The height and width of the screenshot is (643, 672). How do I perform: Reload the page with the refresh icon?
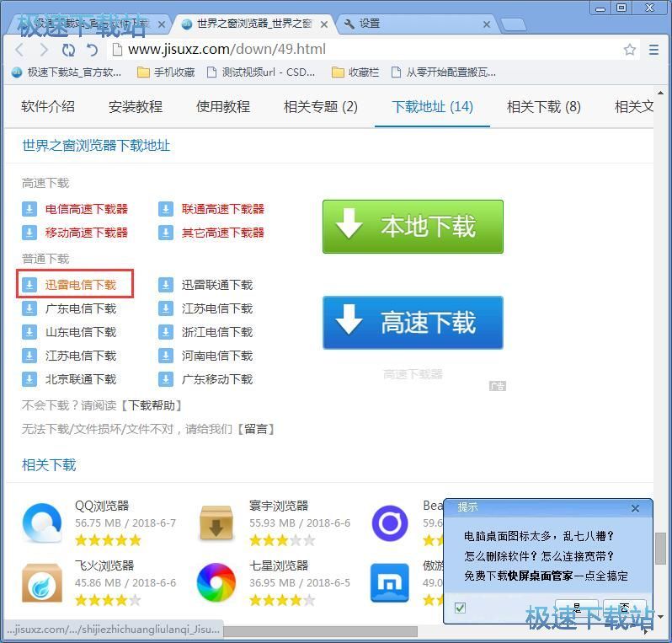68,50
